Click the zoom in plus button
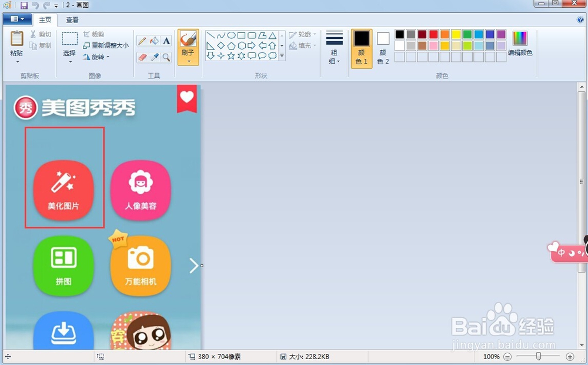The height and width of the screenshot is (365, 588). point(570,356)
